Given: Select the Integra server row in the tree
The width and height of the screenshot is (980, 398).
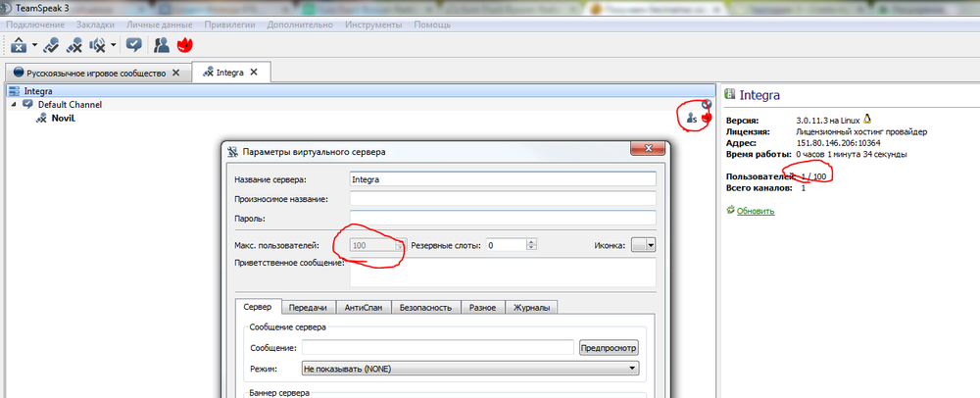Looking at the screenshot, I should [x=360, y=91].
